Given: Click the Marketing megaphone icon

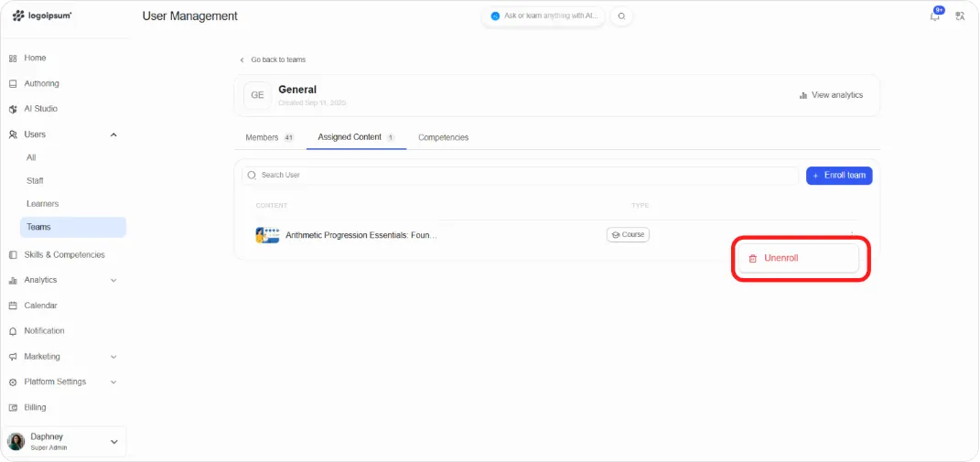Looking at the screenshot, I should [13, 357].
